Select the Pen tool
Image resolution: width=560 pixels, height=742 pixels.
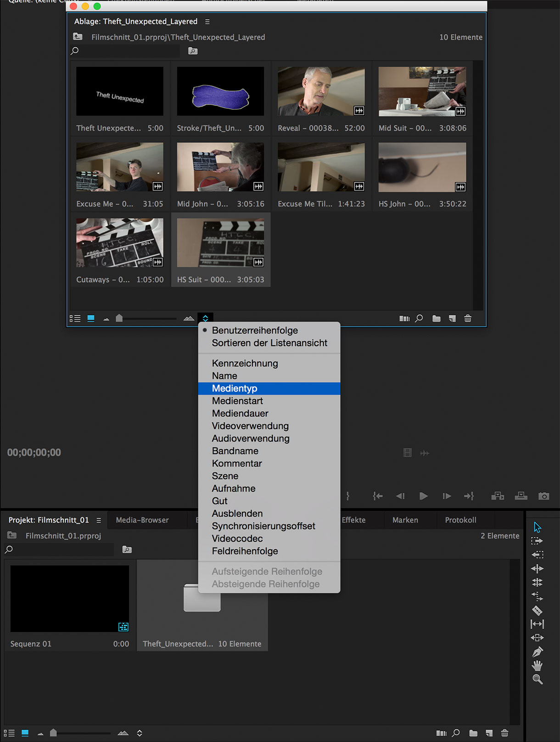(x=537, y=652)
